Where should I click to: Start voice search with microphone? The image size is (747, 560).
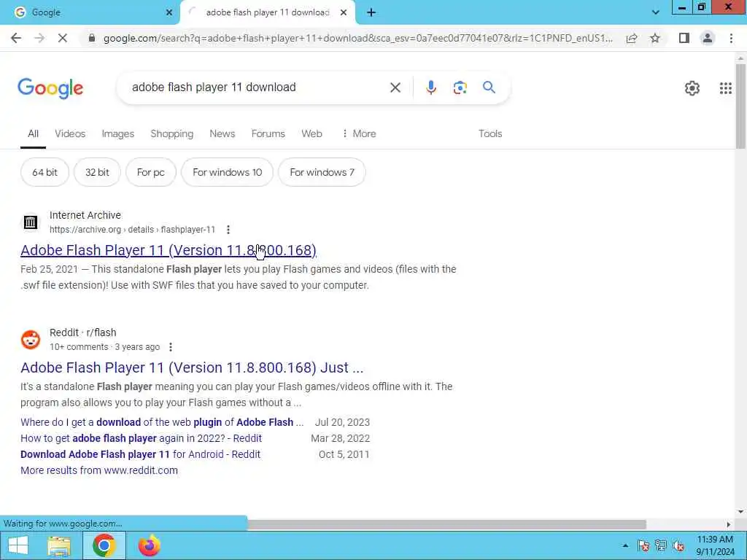(430, 87)
